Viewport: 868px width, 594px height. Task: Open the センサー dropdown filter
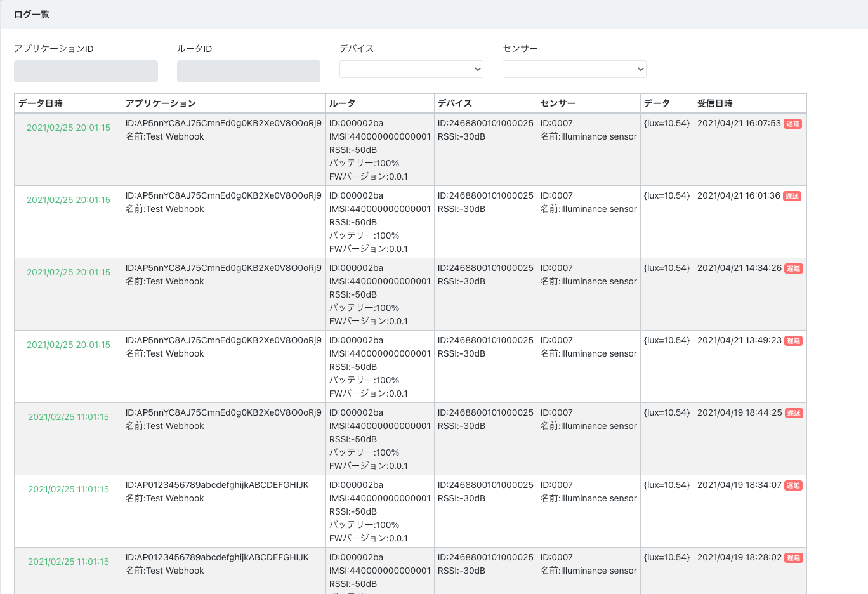[x=574, y=69]
